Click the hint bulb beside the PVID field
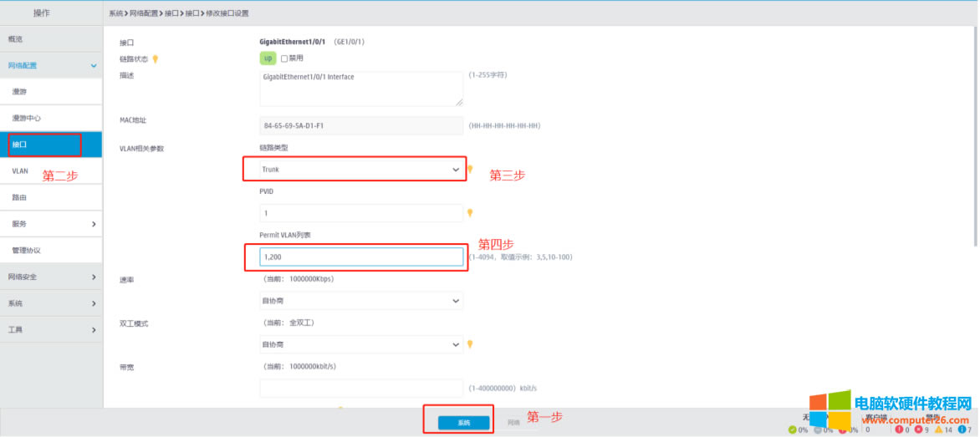Image resolution: width=980 pixels, height=437 pixels. tap(470, 213)
